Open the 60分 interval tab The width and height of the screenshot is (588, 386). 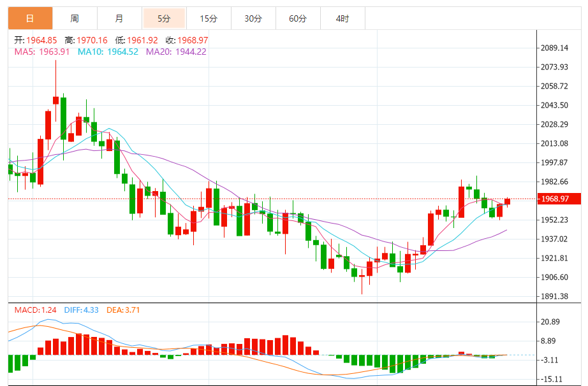[298, 18]
